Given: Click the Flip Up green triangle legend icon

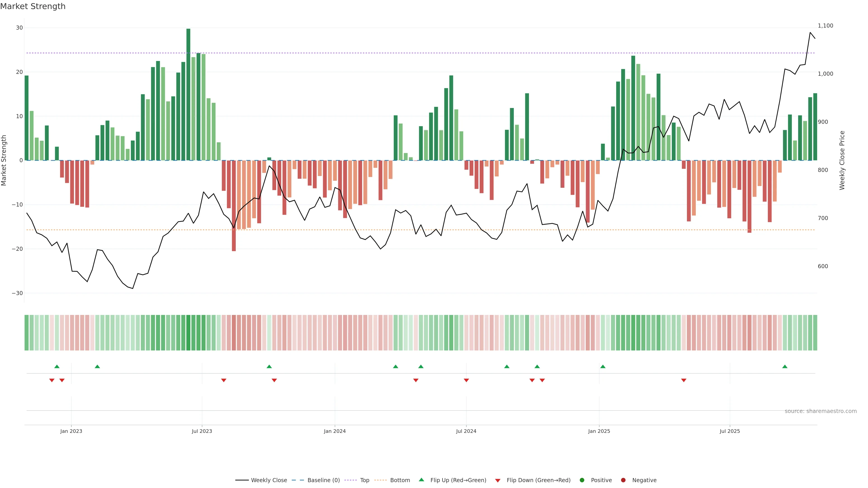Looking at the screenshot, I should click(x=421, y=480).
